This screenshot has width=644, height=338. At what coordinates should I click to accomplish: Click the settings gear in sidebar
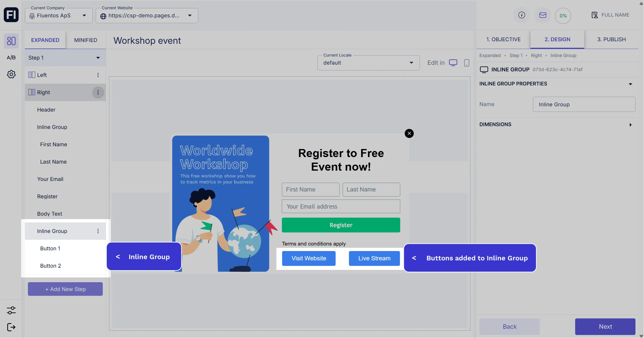[11, 74]
